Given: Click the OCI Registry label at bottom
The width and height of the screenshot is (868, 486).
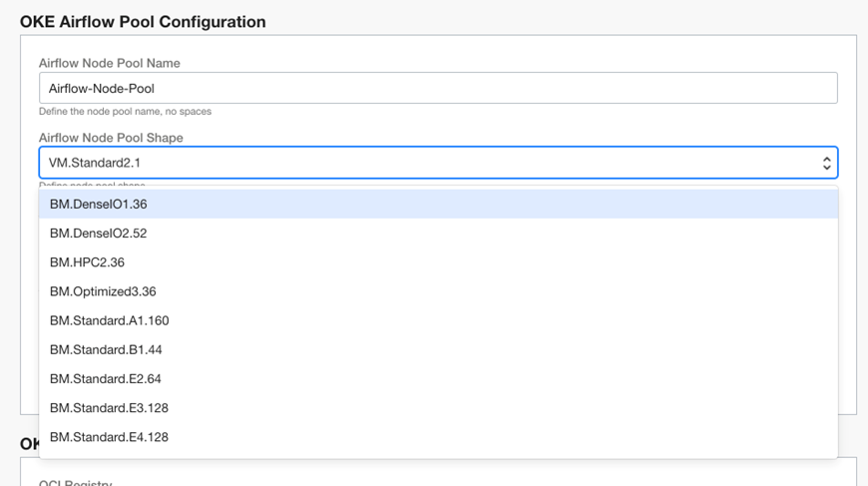Looking at the screenshot, I should (75, 483).
